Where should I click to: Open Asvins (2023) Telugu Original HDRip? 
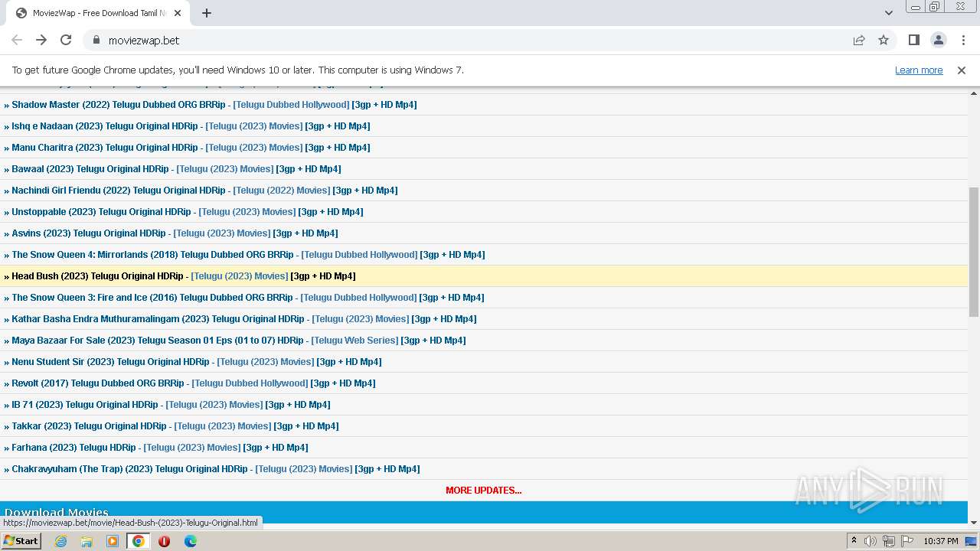(x=89, y=233)
